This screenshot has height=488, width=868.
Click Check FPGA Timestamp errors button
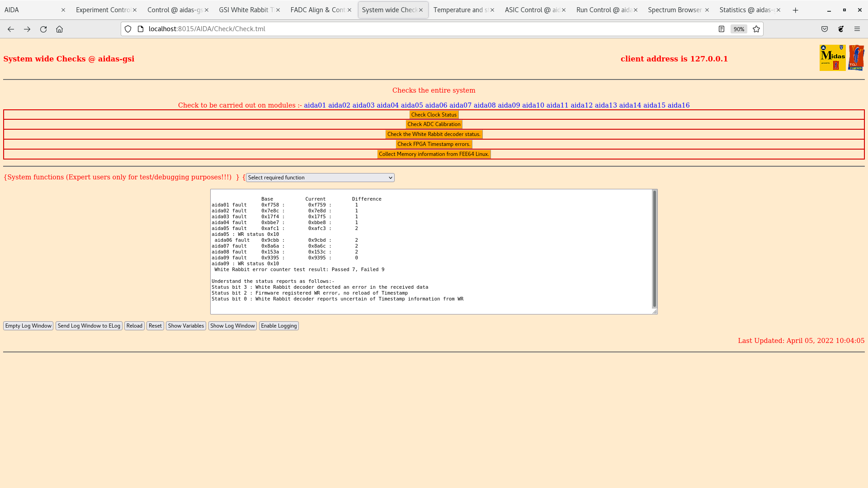click(x=434, y=144)
